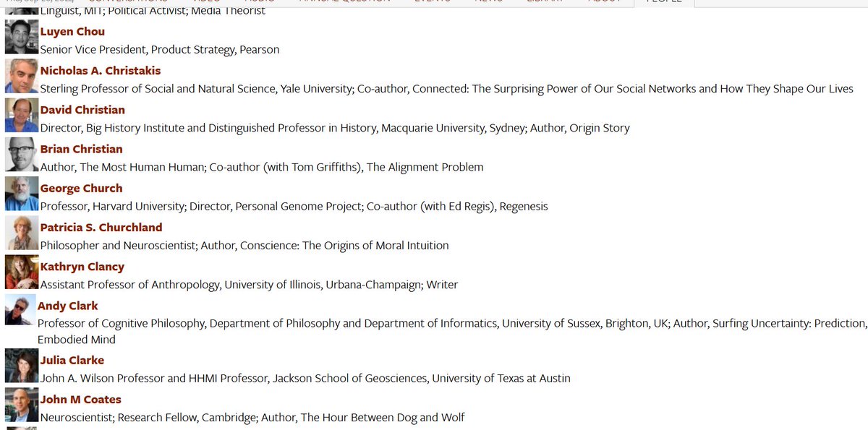The height and width of the screenshot is (430, 868).
Task: Open the George Church link
Action: pyautogui.click(x=81, y=188)
